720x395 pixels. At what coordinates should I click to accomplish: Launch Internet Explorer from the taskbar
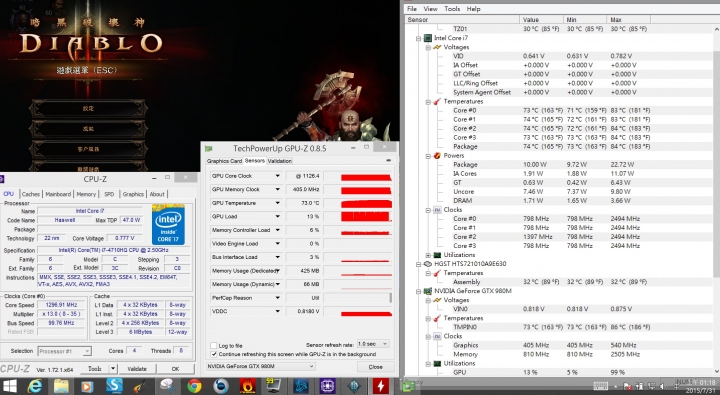coord(34,386)
